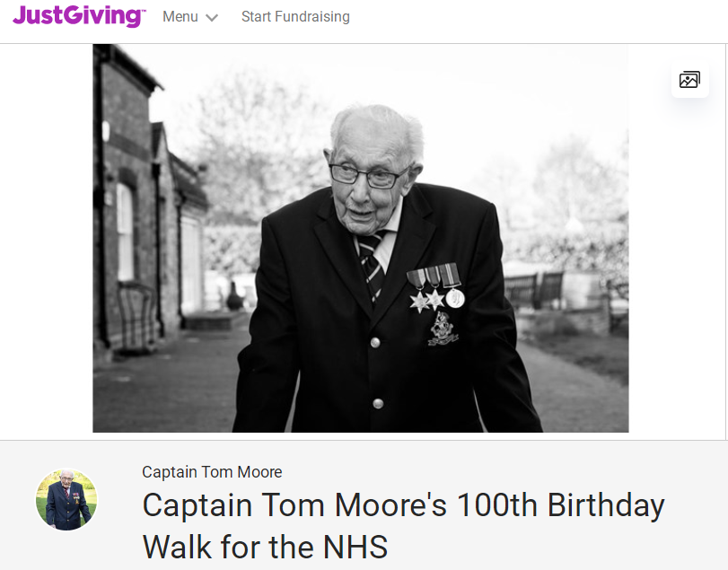Expand the Menu chevron arrow

point(212,18)
